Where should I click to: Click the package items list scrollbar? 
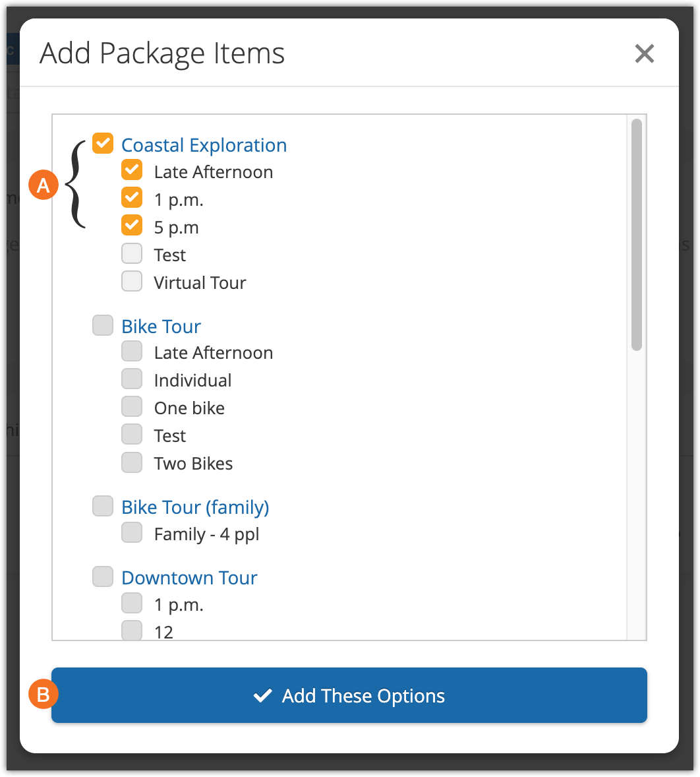[636, 235]
